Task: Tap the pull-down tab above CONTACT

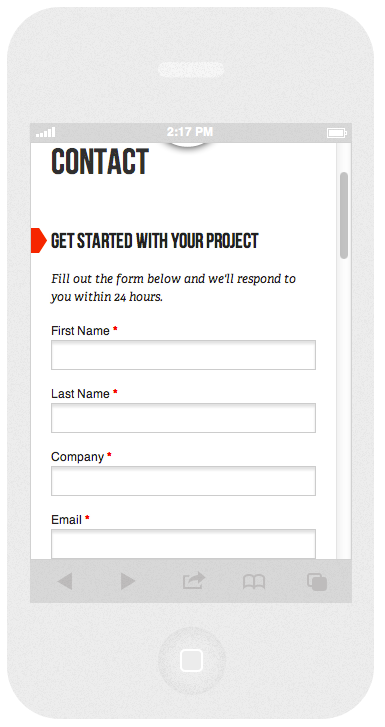Action: click(x=190, y=145)
